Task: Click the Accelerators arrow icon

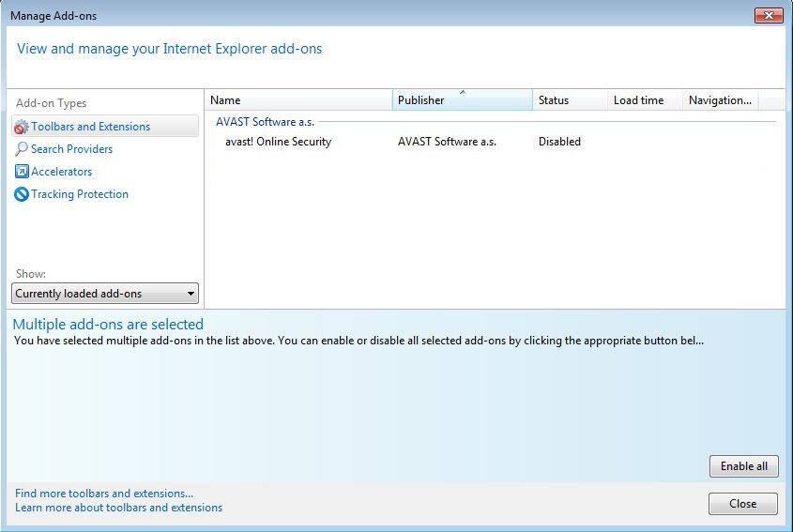Action: tap(22, 172)
